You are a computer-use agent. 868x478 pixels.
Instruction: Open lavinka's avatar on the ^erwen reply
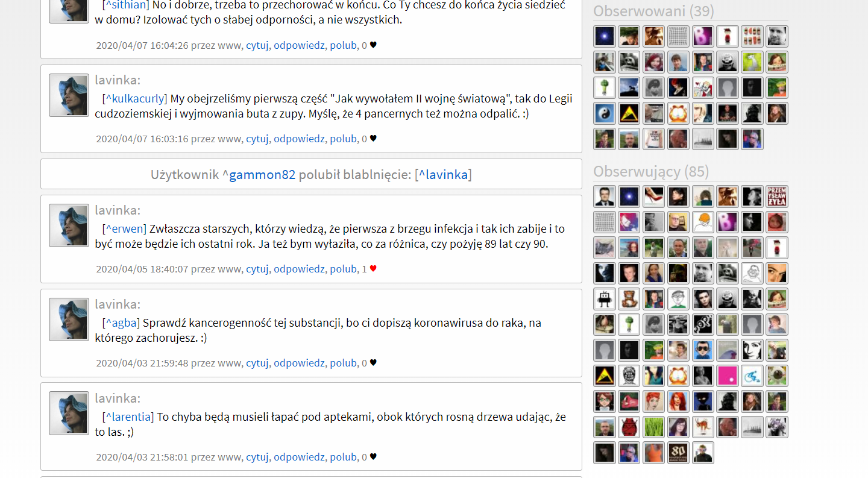point(69,225)
